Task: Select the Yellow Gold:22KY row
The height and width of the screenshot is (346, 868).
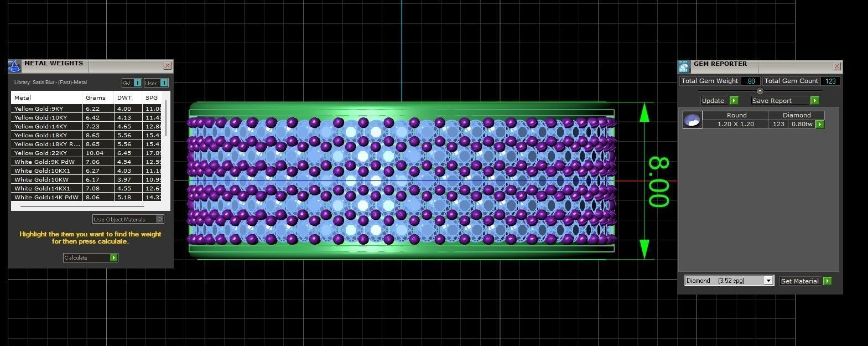Action: pos(87,153)
